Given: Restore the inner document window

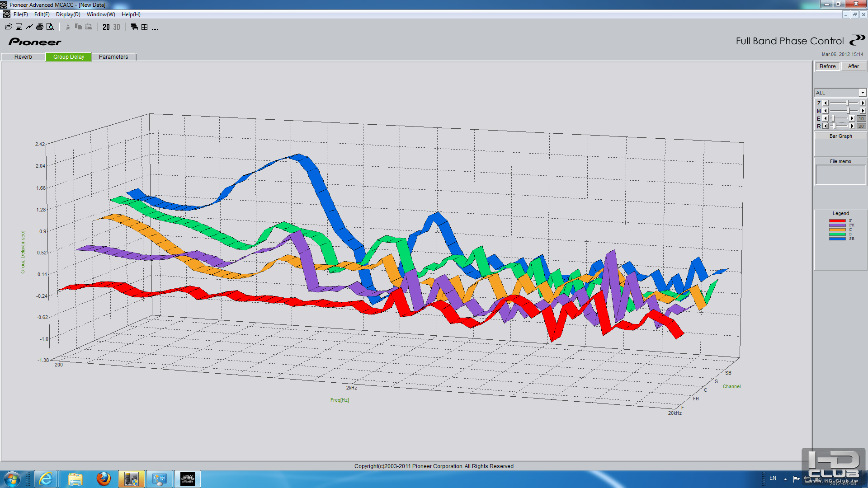Looking at the screenshot, I should [854, 14].
